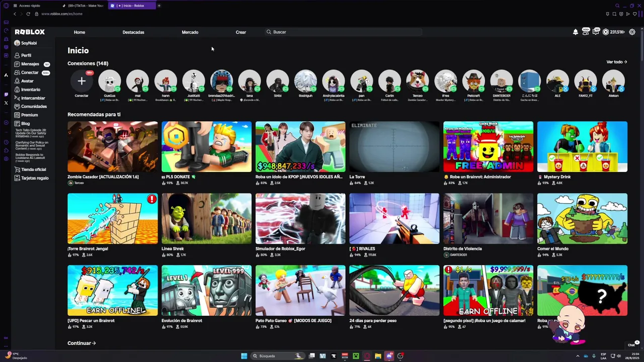644x362 pixels.
Task: Click the snapshot icon in the address bar
Action: 614,14
